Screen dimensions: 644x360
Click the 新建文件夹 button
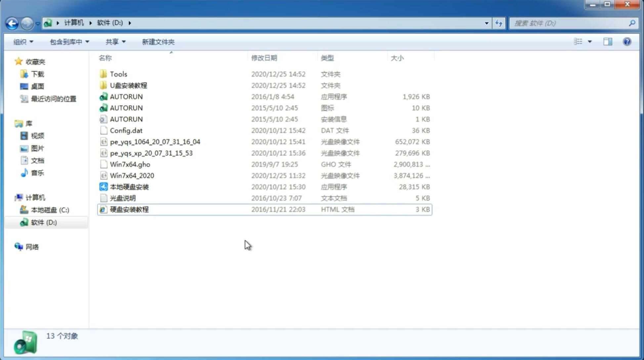pyautogui.click(x=158, y=42)
